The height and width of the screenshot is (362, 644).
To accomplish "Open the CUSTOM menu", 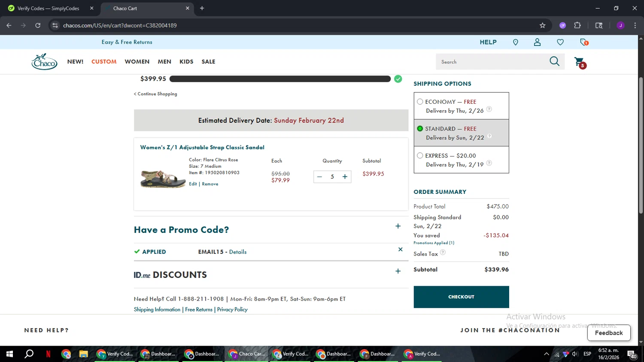I will 104,62.
